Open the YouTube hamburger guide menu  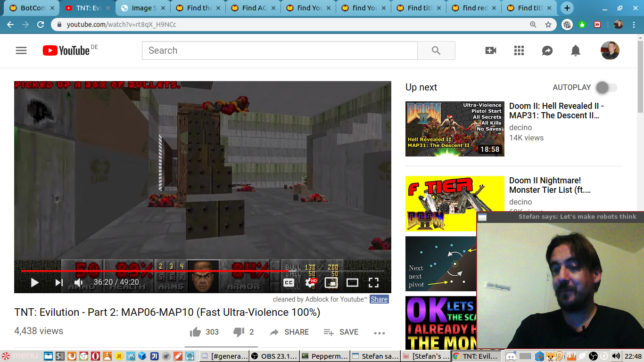(x=21, y=50)
